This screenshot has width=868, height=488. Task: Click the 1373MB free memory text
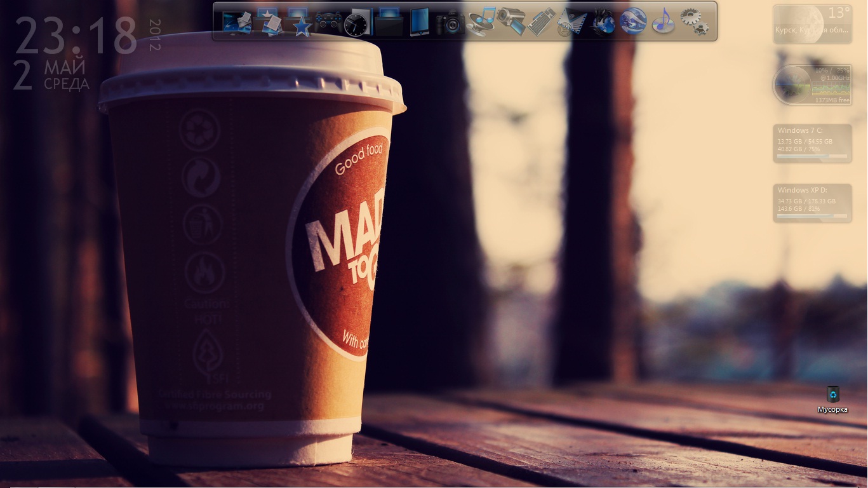832,100
